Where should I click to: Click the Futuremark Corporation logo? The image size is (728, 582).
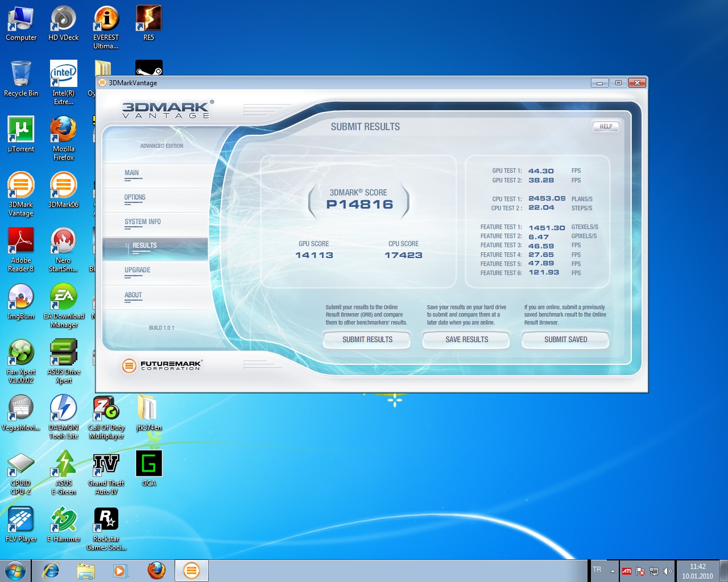pos(162,365)
